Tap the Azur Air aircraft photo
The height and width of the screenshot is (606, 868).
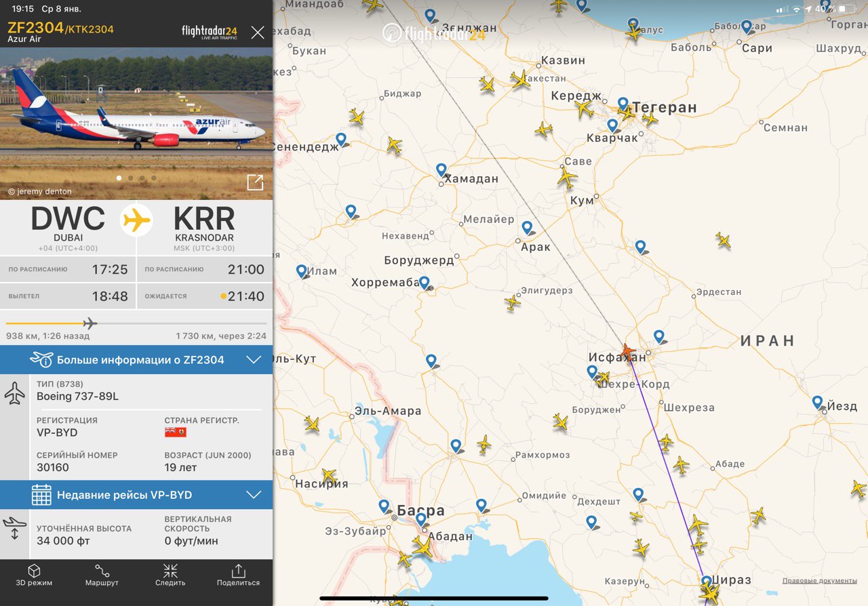(136, 123)
